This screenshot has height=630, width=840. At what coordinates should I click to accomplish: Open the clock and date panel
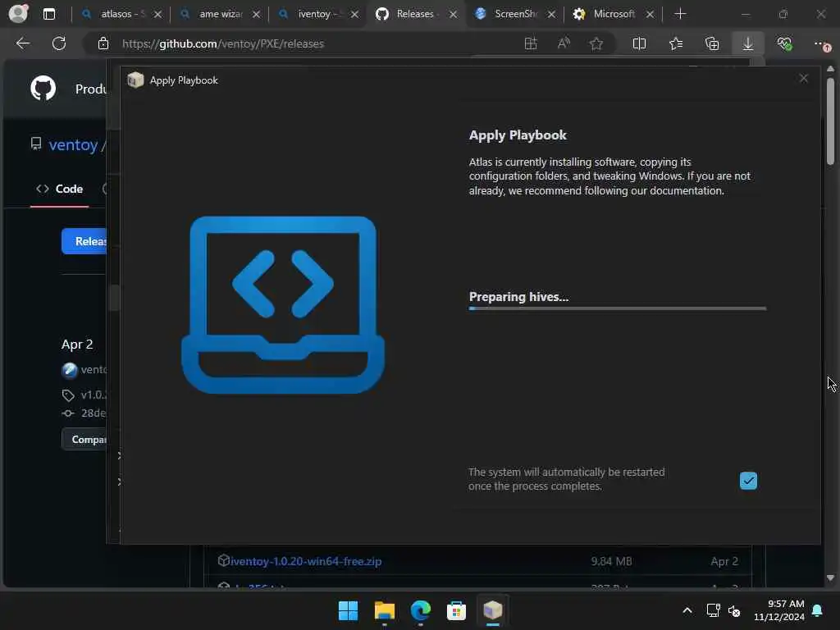[x=779, y=610]
